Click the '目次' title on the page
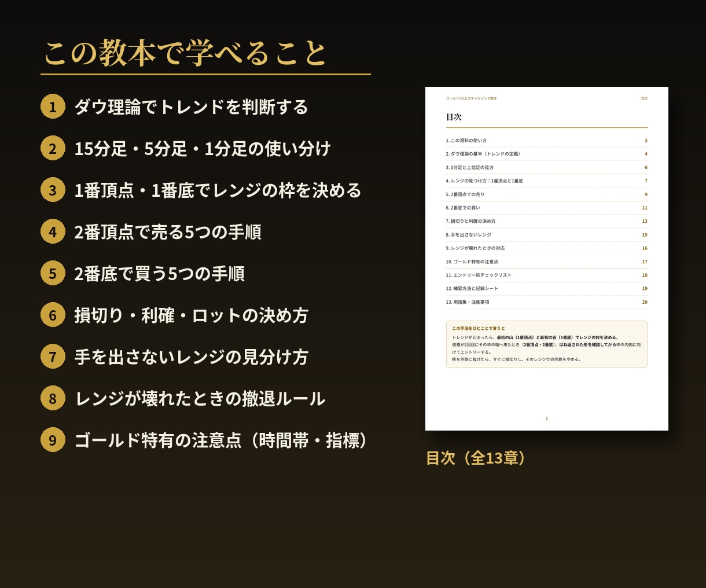Image resolution: width=706 pixels, height=588 pixels. pyautogui.click(x=454, y=117)
